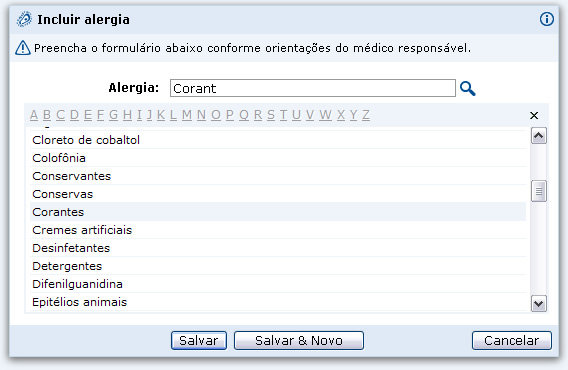The height and width of the screenshot is (370, 568).
Task: Click the Alergia text input field
Action: (313, 88)
